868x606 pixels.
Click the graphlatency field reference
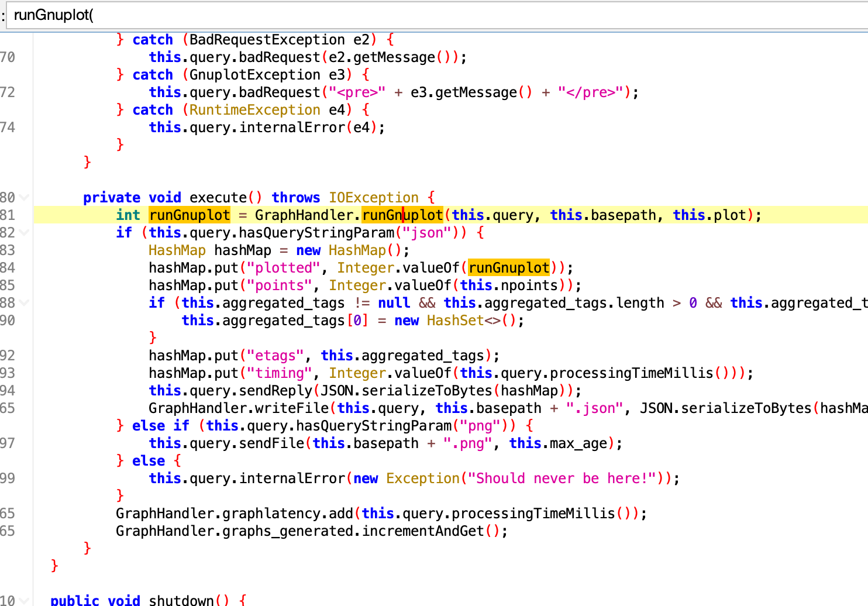pos(271,513)
